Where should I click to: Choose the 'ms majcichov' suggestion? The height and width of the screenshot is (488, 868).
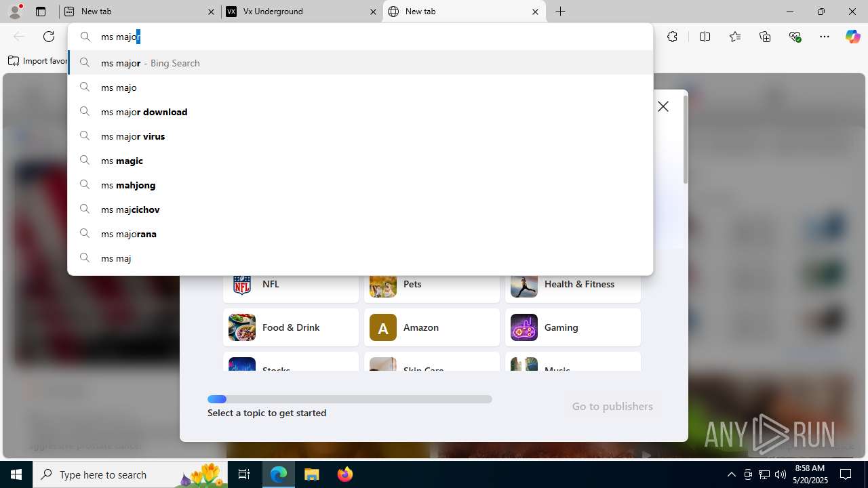tap(360, 209)
